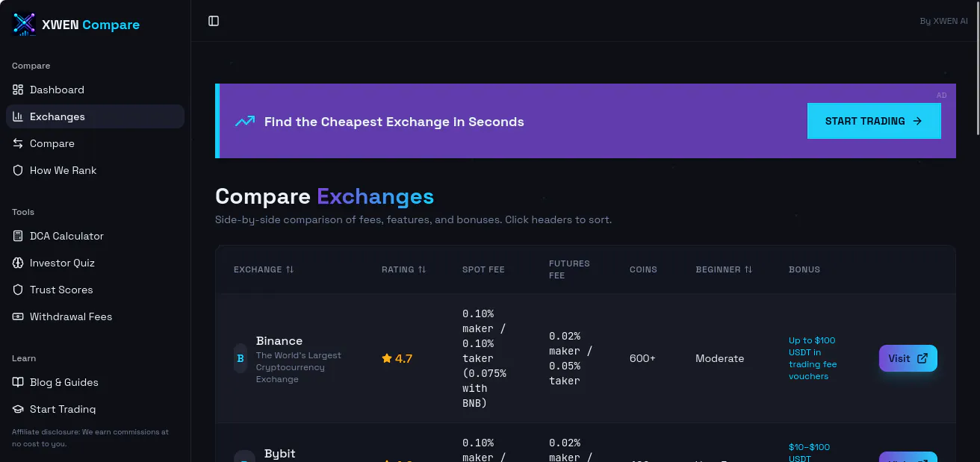Open DCA Calculator tool
Viewport: 980px width, 462px height.
pyautogui.click(x=95, y=236)
